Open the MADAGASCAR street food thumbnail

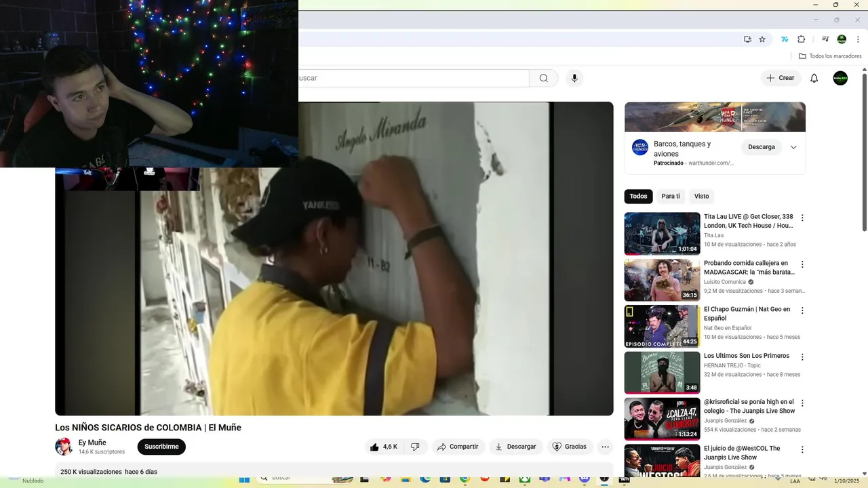(x=662, y=280)
